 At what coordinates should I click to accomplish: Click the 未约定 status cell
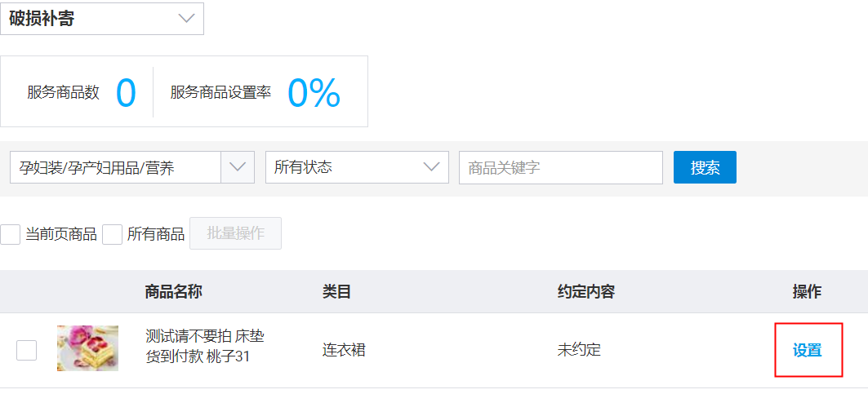[x=579, y=350]
